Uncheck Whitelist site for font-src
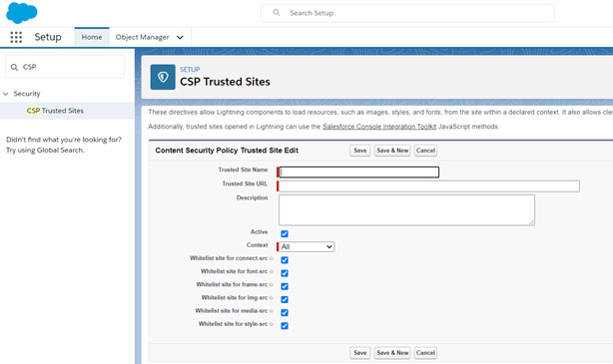 285,273
